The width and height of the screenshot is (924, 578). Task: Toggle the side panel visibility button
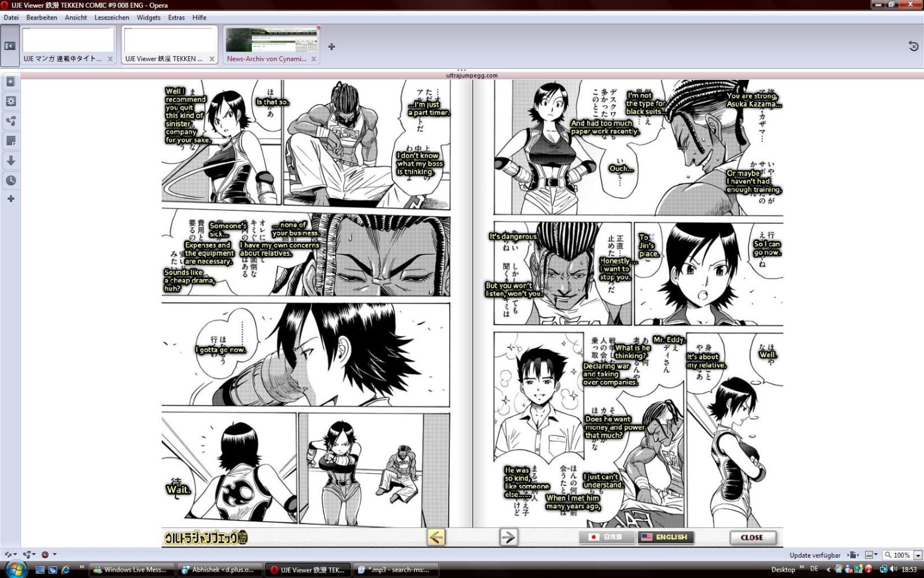[x=10, y=46]
